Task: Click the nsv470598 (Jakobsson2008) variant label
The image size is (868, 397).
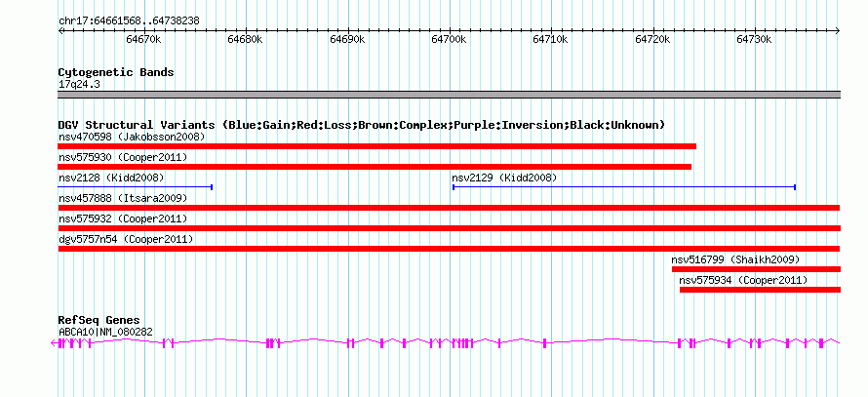Action: (132, 137)
